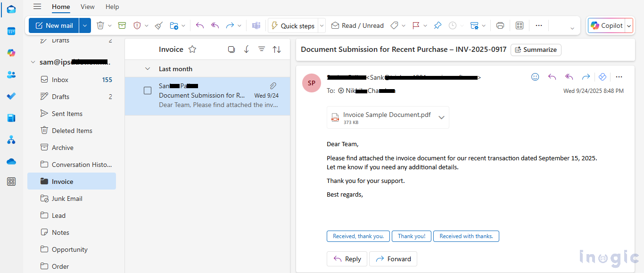Screen dimensions: 644x273
Task: Open the Invoice Sample Document.pdf attachment dropdown
Action: (x=441, y=117)
